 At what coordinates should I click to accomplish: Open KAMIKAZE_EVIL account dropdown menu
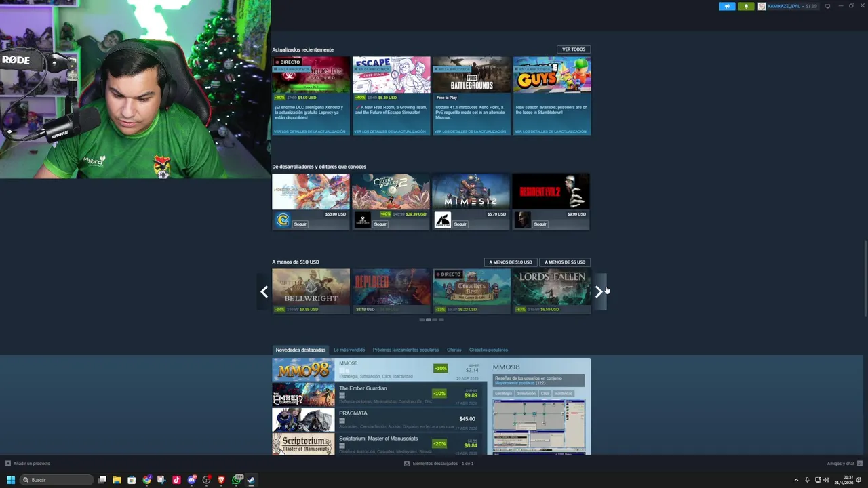click(x=792, y=6)
